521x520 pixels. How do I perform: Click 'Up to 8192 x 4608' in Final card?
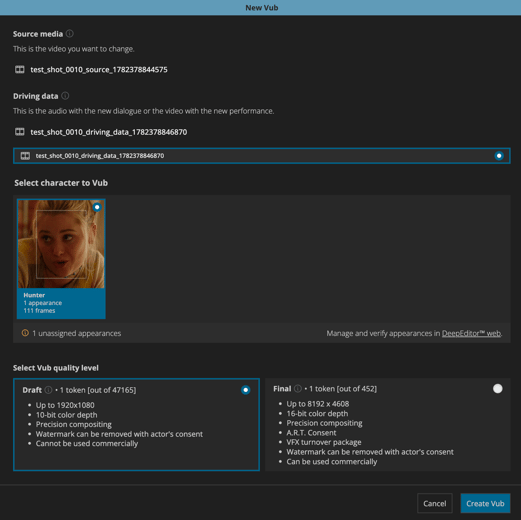[318, 404]
